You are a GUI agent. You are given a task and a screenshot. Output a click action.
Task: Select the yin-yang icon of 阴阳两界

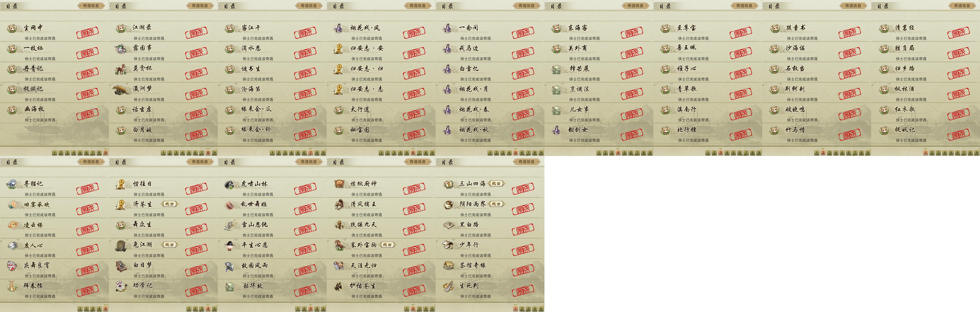(x=448, y=205)
